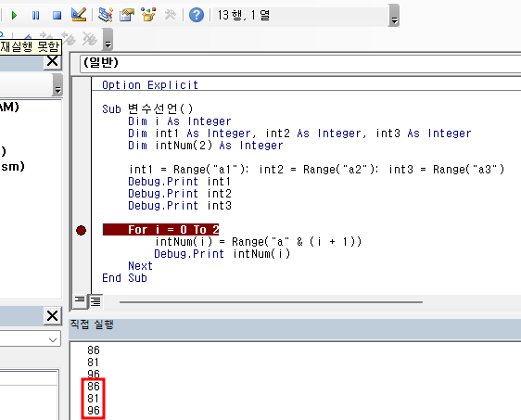Image resolution: width=521 pixels, height=420 pixels.
Task: Click the Dim int1 As Integer declaration line
Action: 299,134
